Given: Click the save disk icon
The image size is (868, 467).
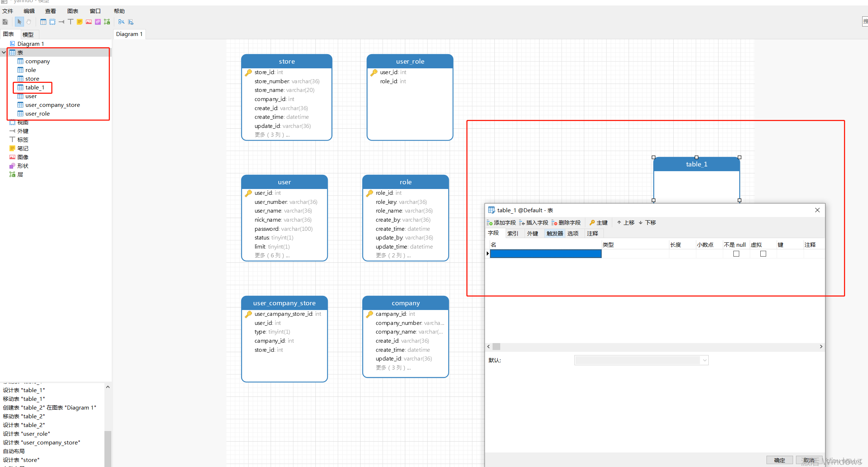Looking at the screenshot, I should (x=5, y=22).
